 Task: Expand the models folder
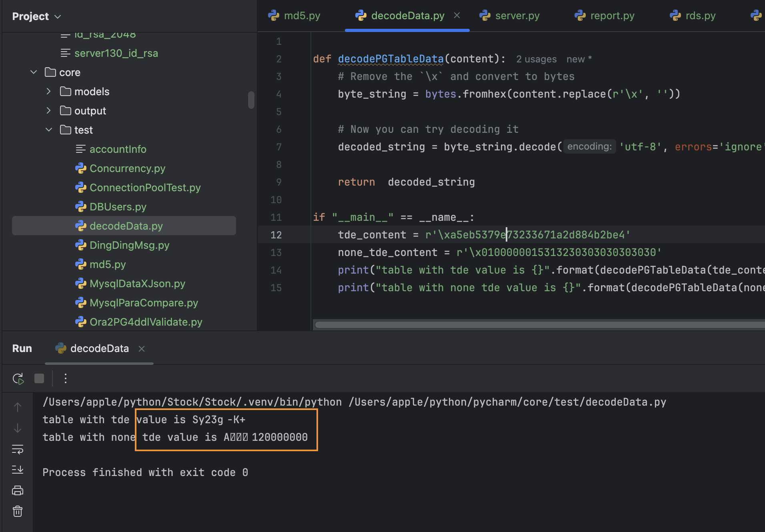coord(48,92)
